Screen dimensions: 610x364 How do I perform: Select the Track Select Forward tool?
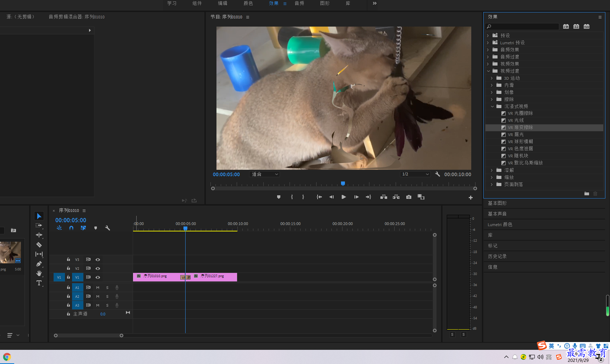(39, 225)
